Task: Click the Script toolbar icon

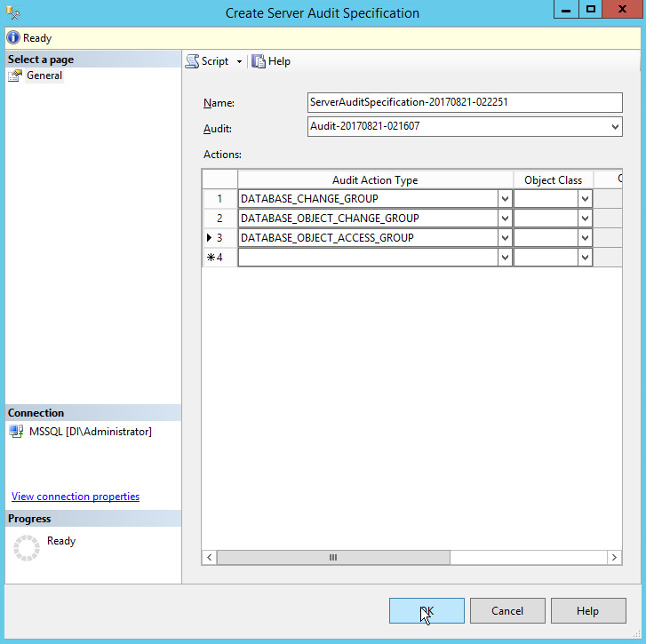Action: [193, 61]
